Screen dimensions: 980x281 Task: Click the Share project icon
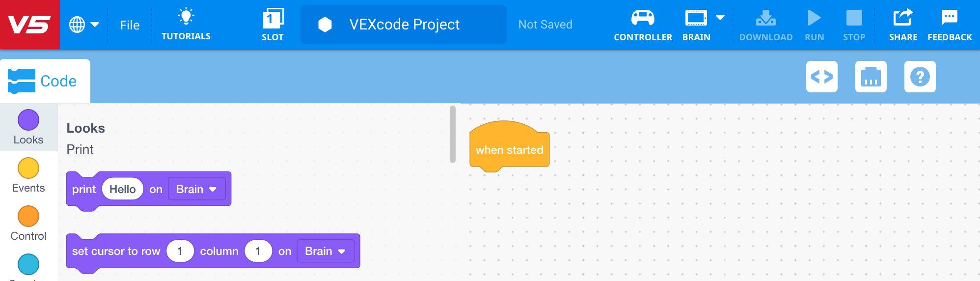tap(902, 18)
